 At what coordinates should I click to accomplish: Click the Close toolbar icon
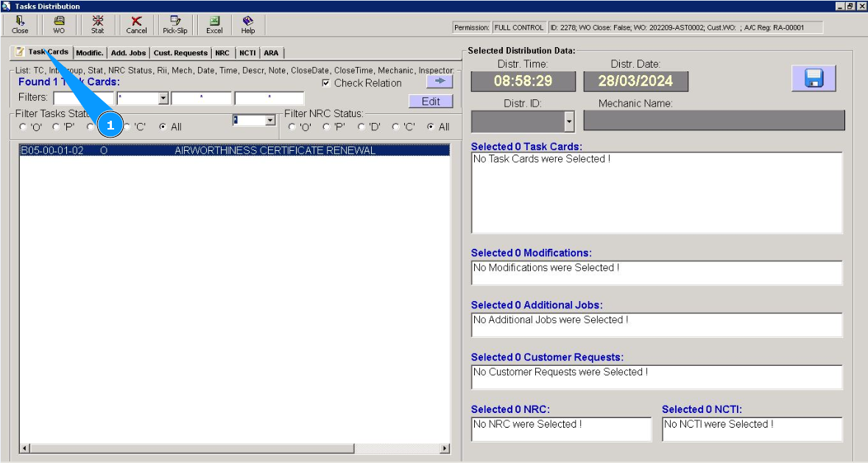point(20,24)
